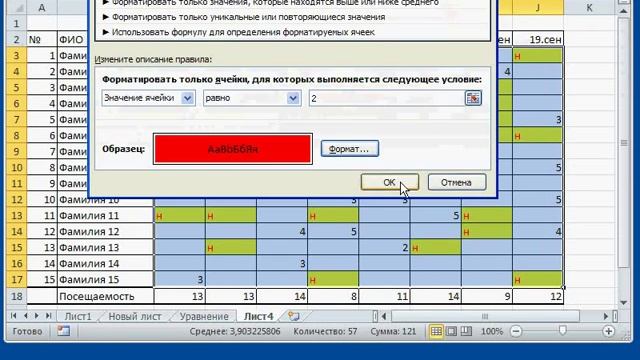Click the select-all corner of the sheet
This screenshot has width=640, height=360.
click(16, 8)
